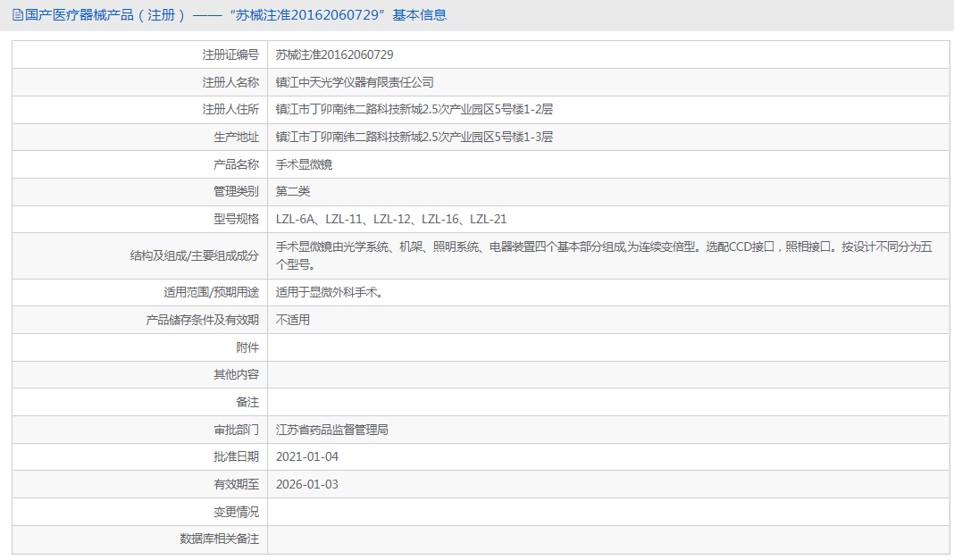Click the expiry date 2026-01-03

click(x=306, y=485)
